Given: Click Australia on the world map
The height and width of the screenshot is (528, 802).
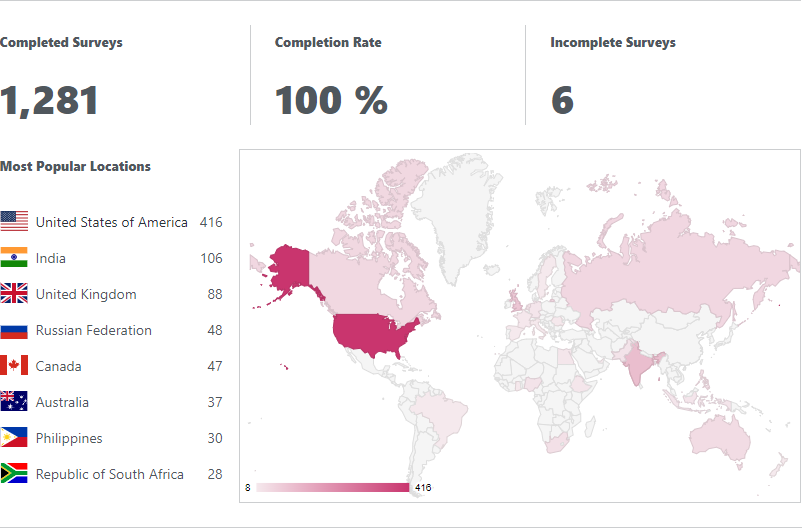Looking at the screenshot, I should tap(722, 434).
